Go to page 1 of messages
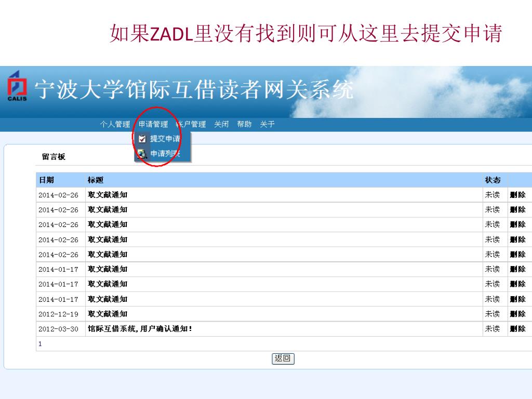 click(x=40, y=344)
